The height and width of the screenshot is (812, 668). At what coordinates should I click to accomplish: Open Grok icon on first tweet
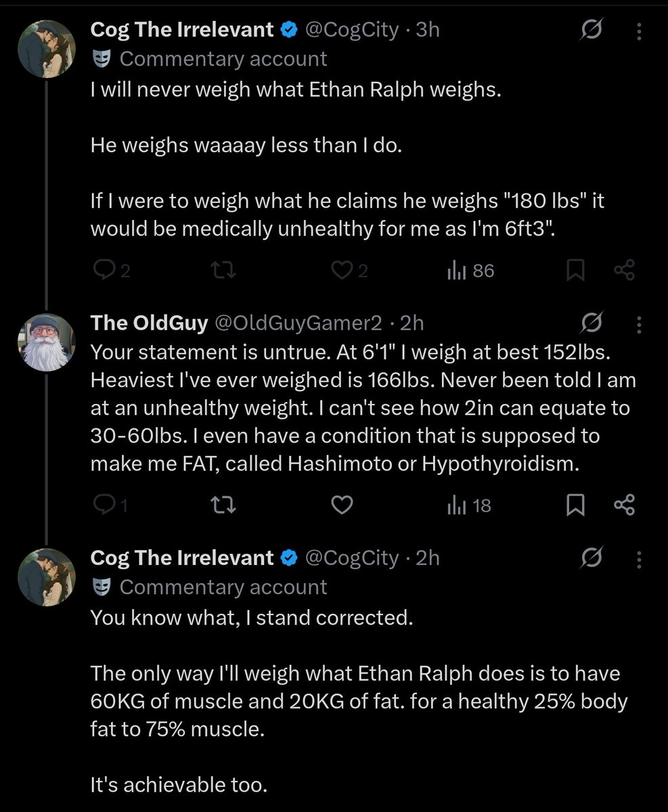pyautogui.click(x=593, y=30)
